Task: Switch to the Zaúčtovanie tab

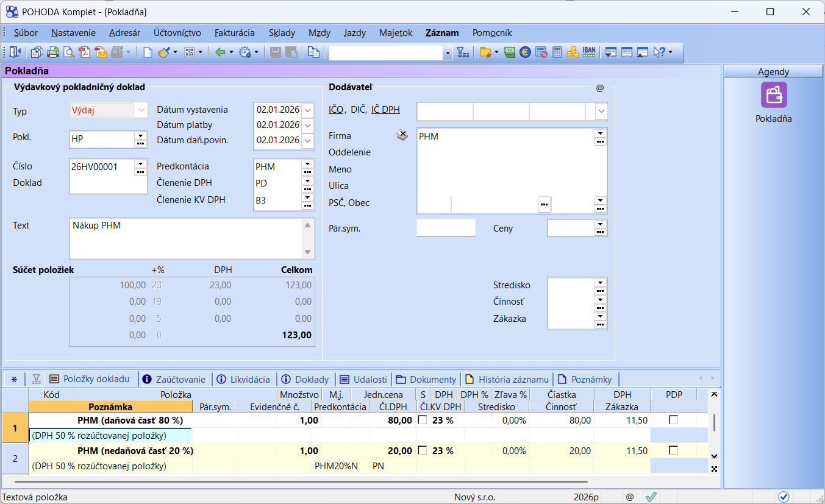Action: (174, 379)
